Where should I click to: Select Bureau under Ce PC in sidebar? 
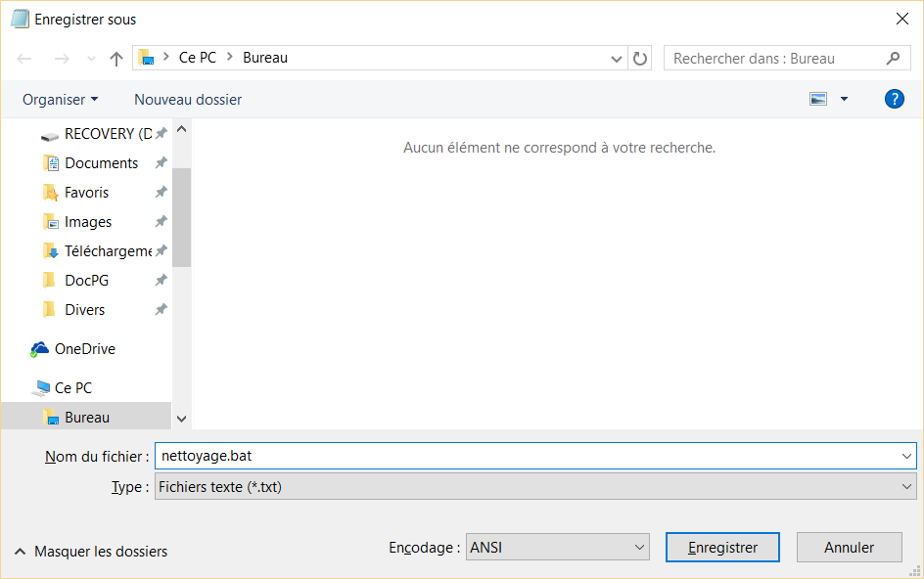(86, 417)
